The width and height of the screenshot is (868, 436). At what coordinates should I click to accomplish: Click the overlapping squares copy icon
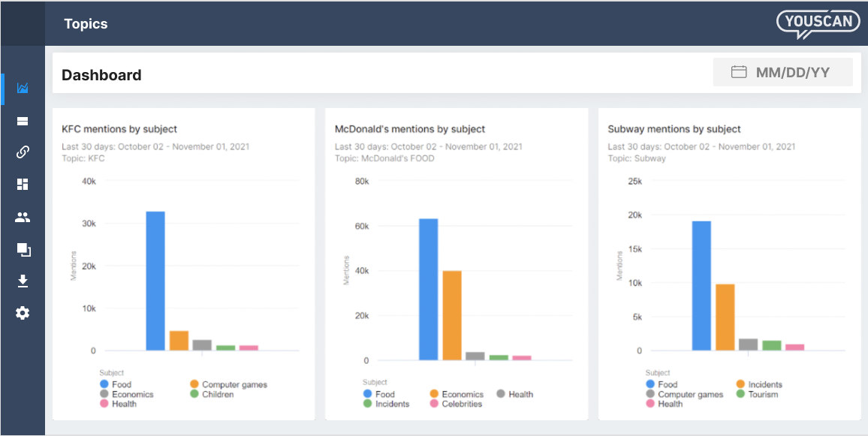click(x=23, y=250)
